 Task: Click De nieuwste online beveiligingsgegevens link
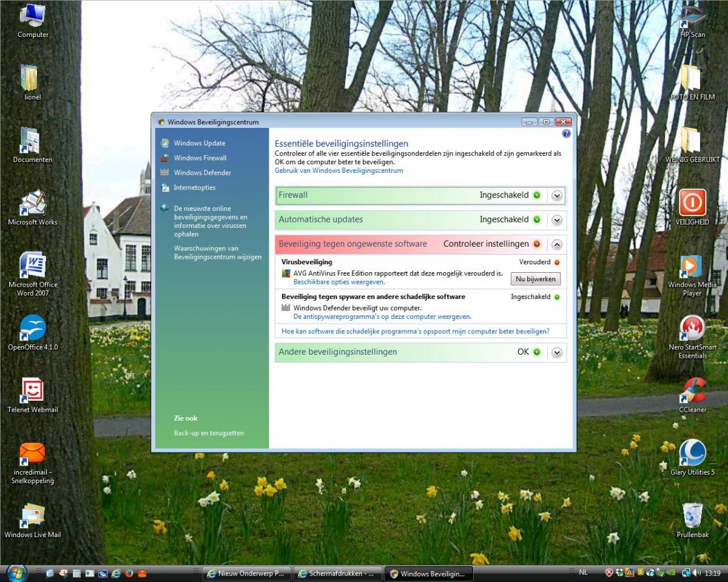[211, 221]
